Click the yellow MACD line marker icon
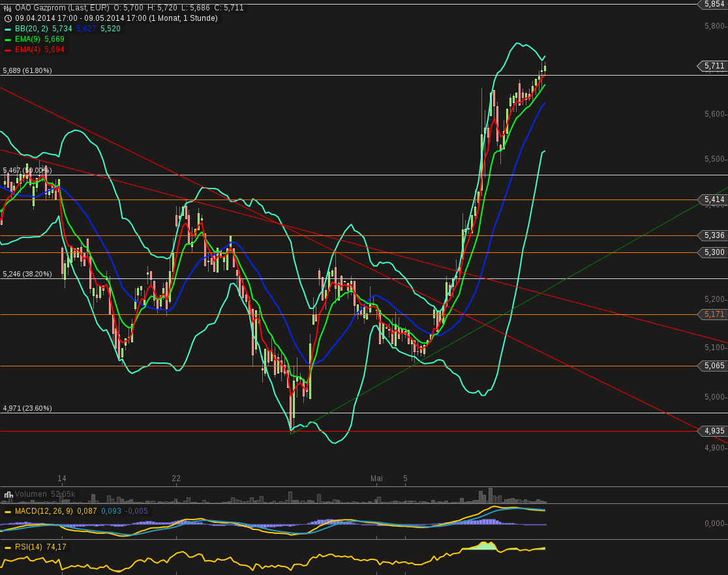 click(8, 510)
